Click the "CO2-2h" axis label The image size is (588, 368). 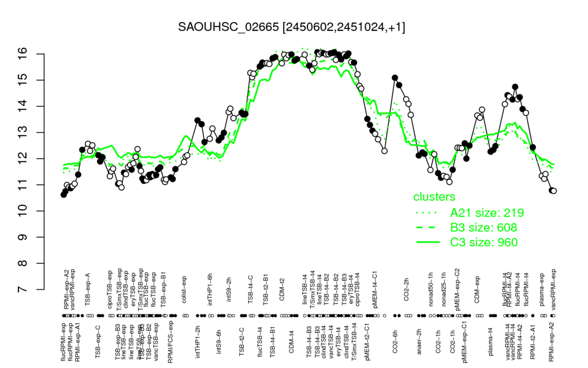pos(407,290)
